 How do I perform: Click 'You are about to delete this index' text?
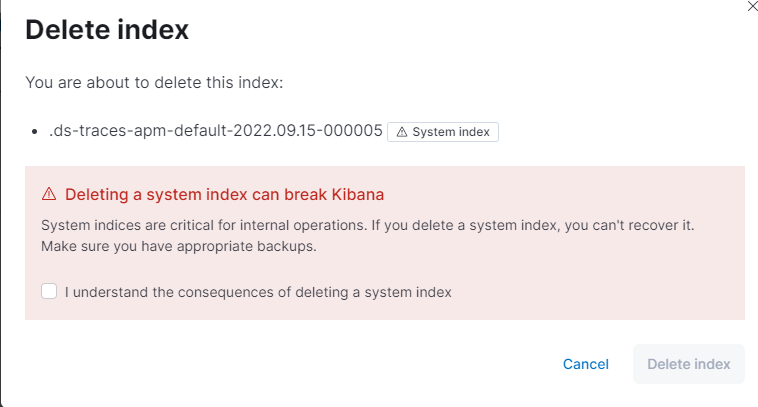(154, 83)
